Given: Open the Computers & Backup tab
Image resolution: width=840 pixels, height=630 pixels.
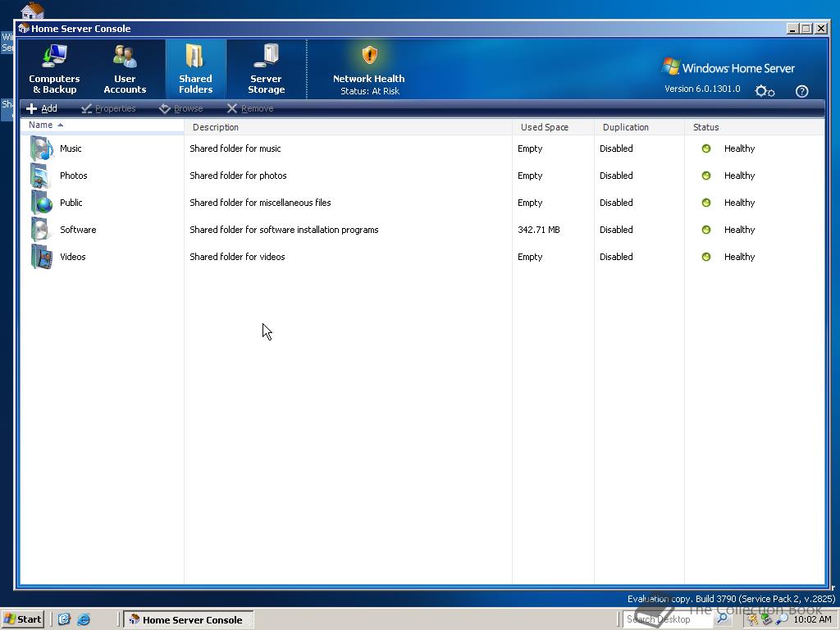Looking at the screenshot, I should [54, 70].
